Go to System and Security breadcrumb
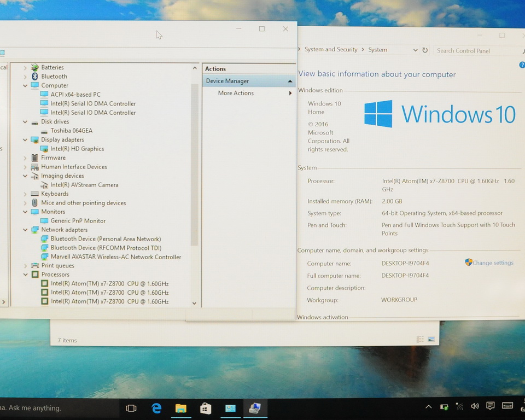The width and height of the screenshot is (525, 420). 331,49
